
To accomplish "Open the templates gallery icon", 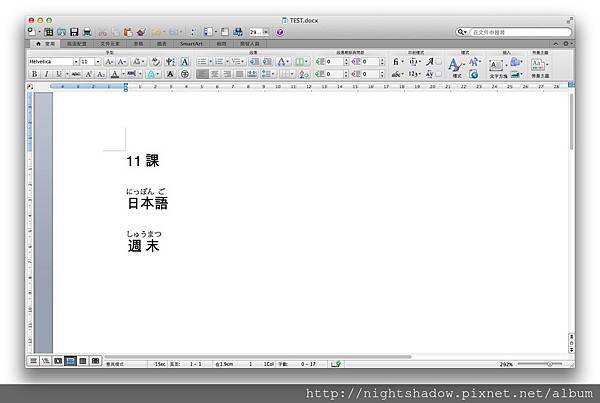I will point(49,32).
